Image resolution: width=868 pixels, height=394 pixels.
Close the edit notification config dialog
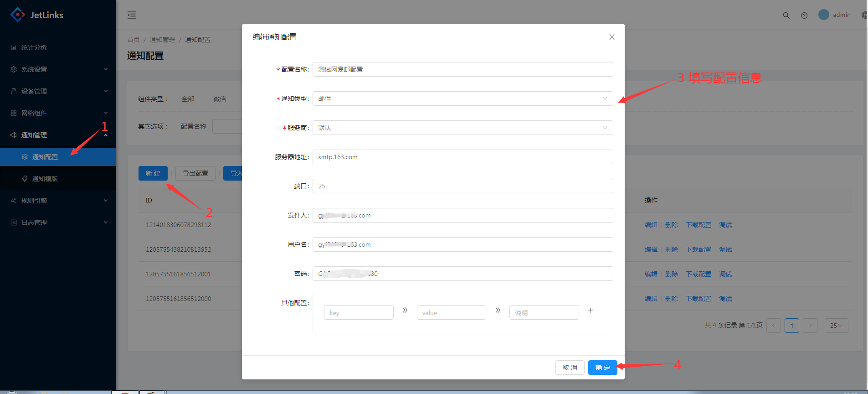coord(611,37)
